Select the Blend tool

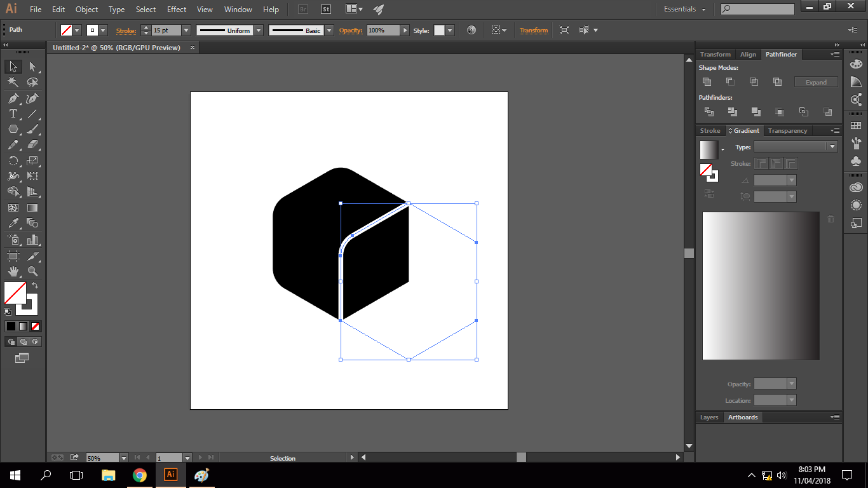(x=33, y=223)
